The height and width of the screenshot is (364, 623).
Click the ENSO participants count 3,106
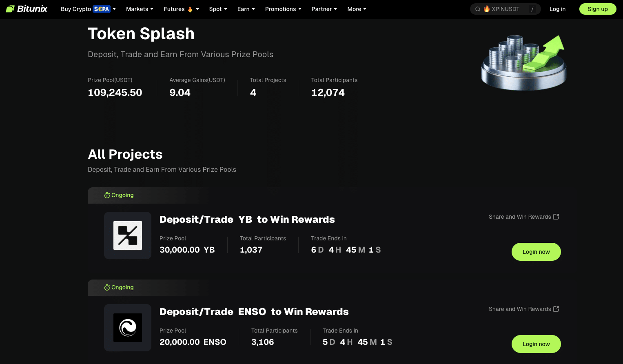[x=263, y=342]
